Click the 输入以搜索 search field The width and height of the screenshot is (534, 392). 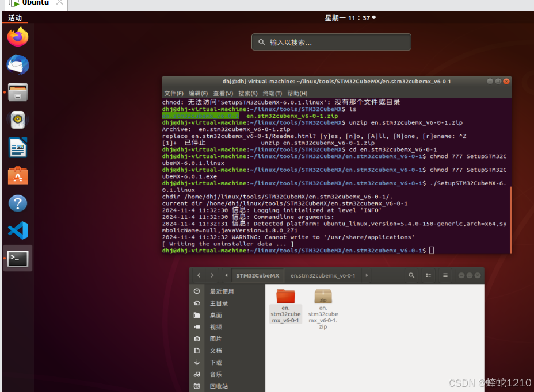point(331,41)
